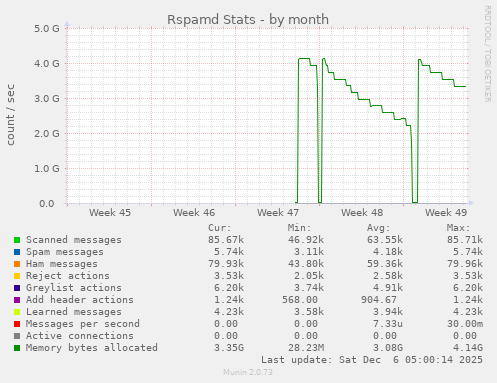
Task: Click the 'Min:' column header
Action: [x=299, y=228]
